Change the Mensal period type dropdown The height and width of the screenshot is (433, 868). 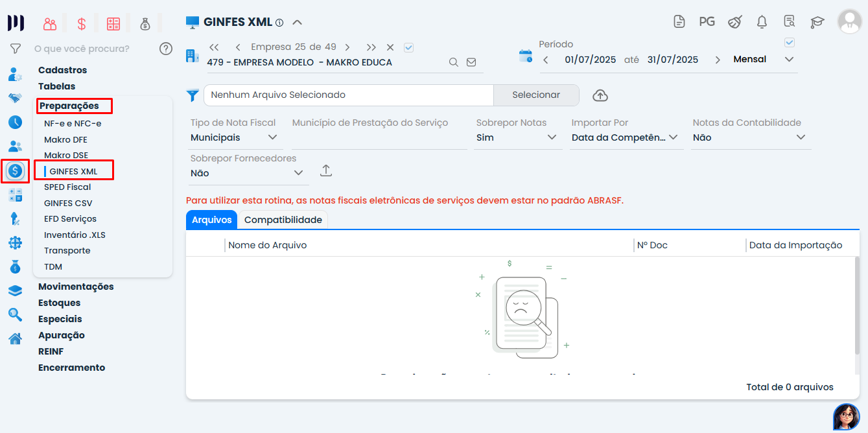coord(763,60)
